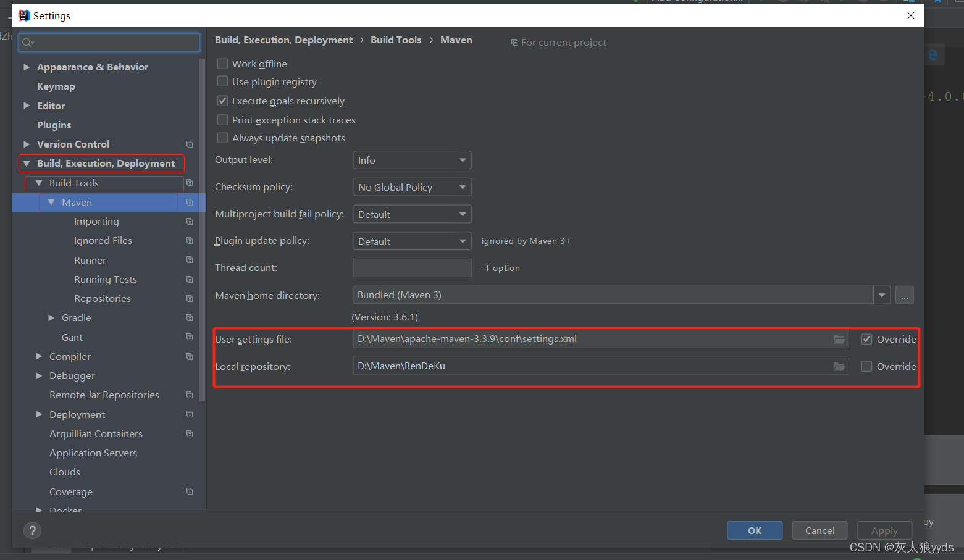The width and height of the screenshot is (964, 560).
Task: Expand Appearance & Behavior tree node
Action: [x=27, y=67]
